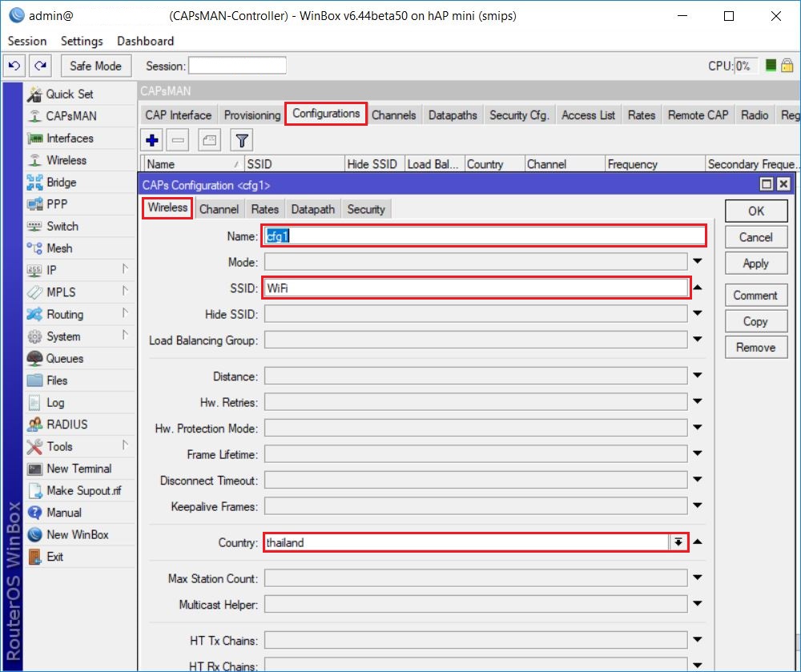Click the funnel Filter icon
The height and width of the screenshot is (672, 801).
[x=242, y=140]
